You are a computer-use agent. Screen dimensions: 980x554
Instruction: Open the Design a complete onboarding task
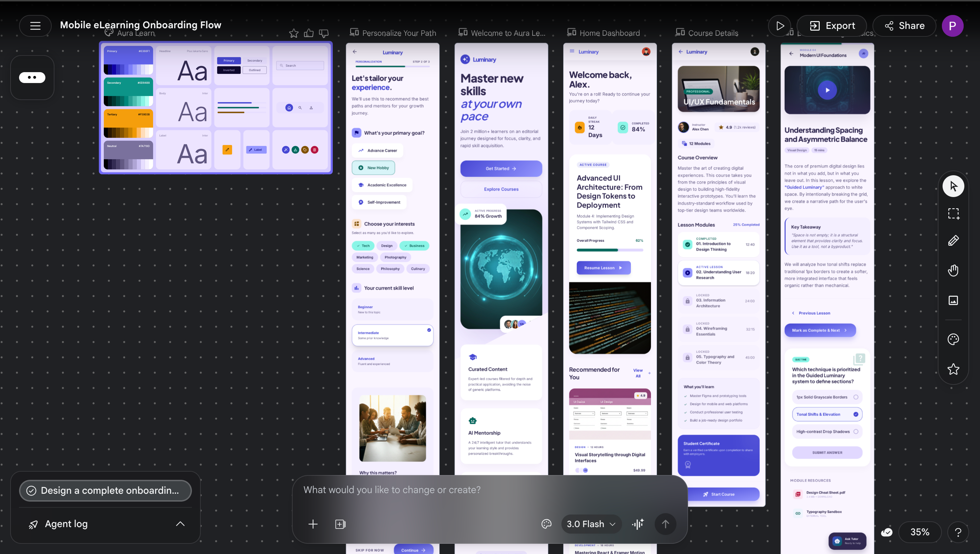click(105, 491)
